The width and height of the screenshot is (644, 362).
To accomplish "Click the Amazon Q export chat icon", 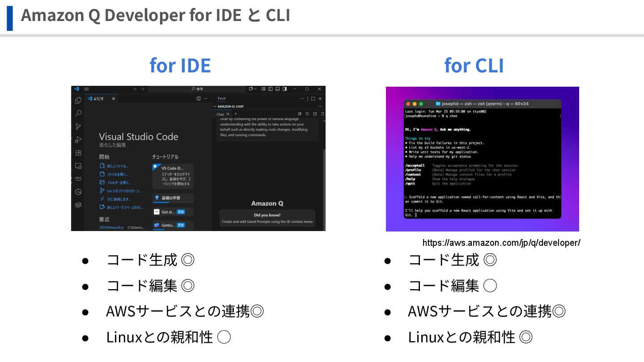I will pos(315,114).
